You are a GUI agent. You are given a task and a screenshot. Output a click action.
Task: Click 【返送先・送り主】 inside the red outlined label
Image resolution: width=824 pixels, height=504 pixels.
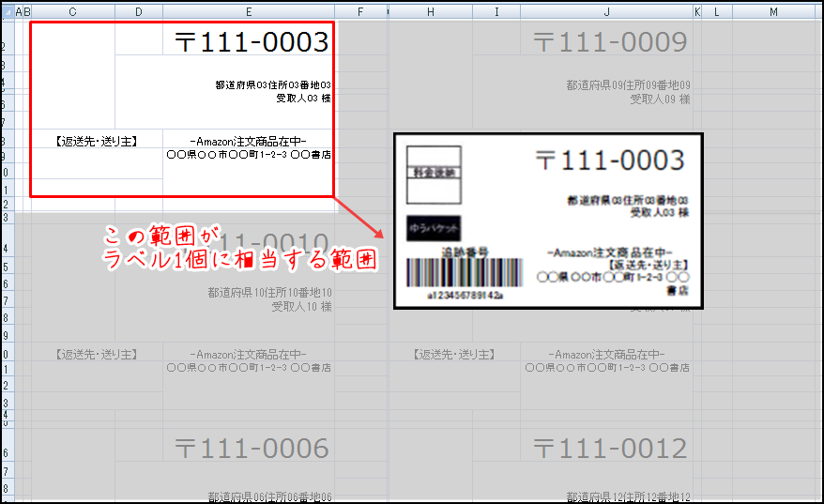point(96,142)
